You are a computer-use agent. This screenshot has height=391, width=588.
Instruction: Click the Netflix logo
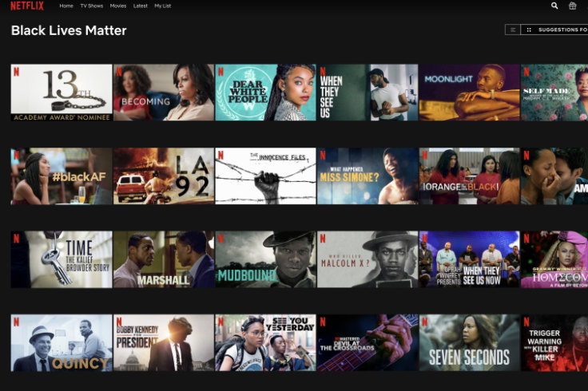26,6
